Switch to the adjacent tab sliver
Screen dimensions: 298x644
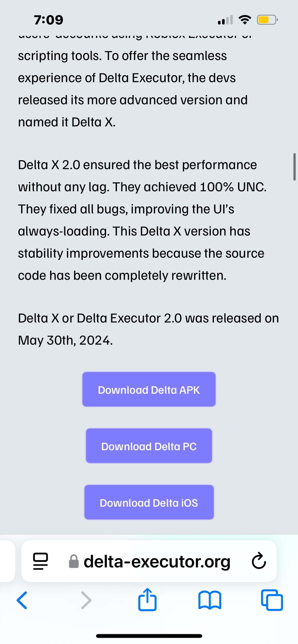pos(7,561)
